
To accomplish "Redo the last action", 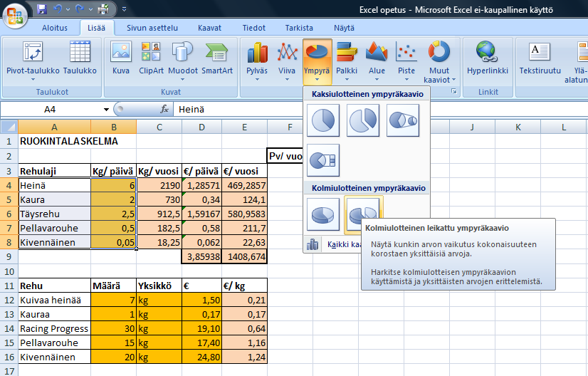I will (80, 9).
